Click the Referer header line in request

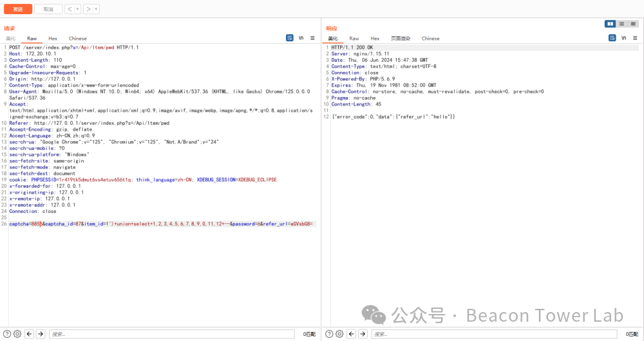click(89, 123)
